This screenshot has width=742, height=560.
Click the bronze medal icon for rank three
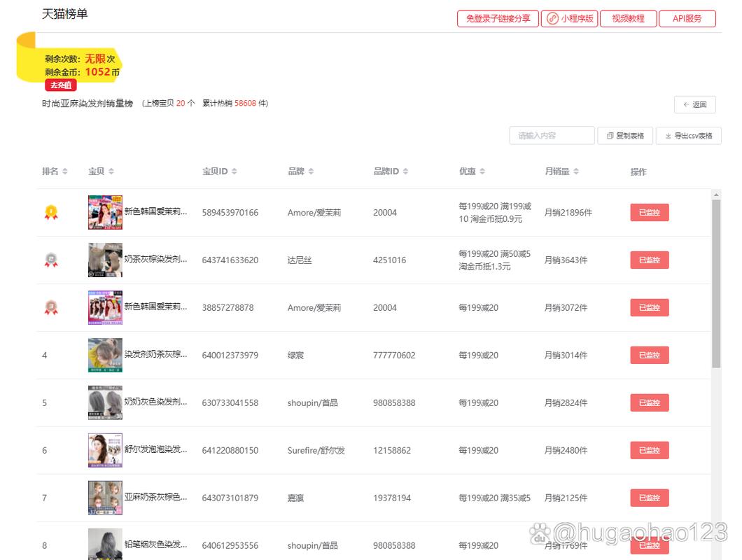pos(51,307)
